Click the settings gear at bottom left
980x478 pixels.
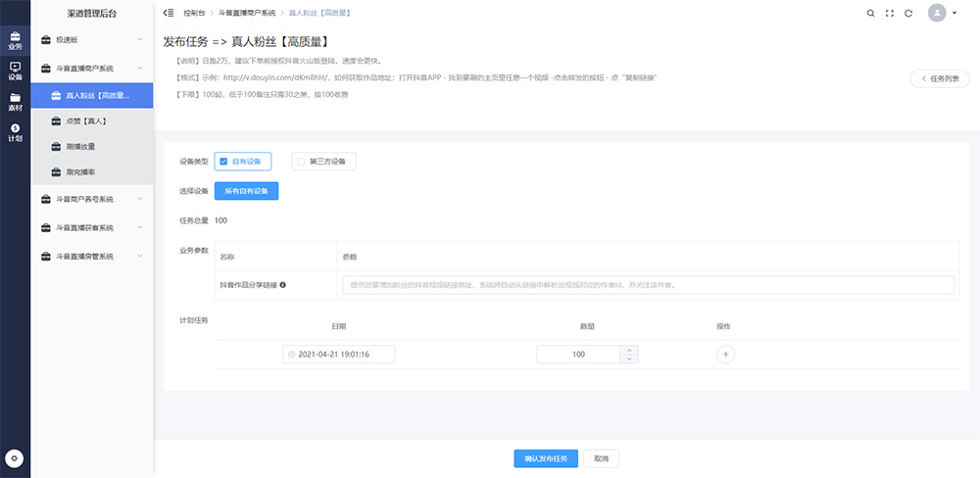pyautogui.click(x=15, y=458)
